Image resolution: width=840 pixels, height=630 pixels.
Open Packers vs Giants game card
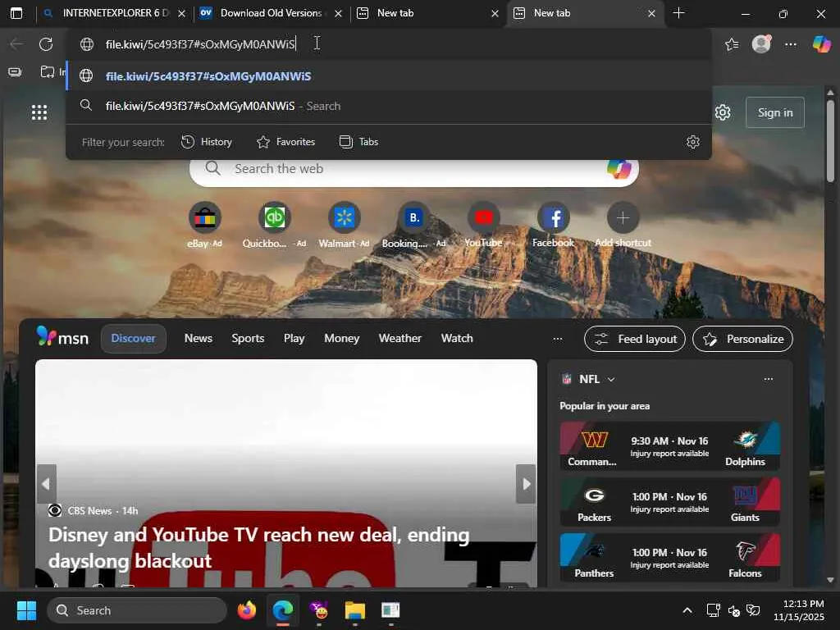pos(669,501)
